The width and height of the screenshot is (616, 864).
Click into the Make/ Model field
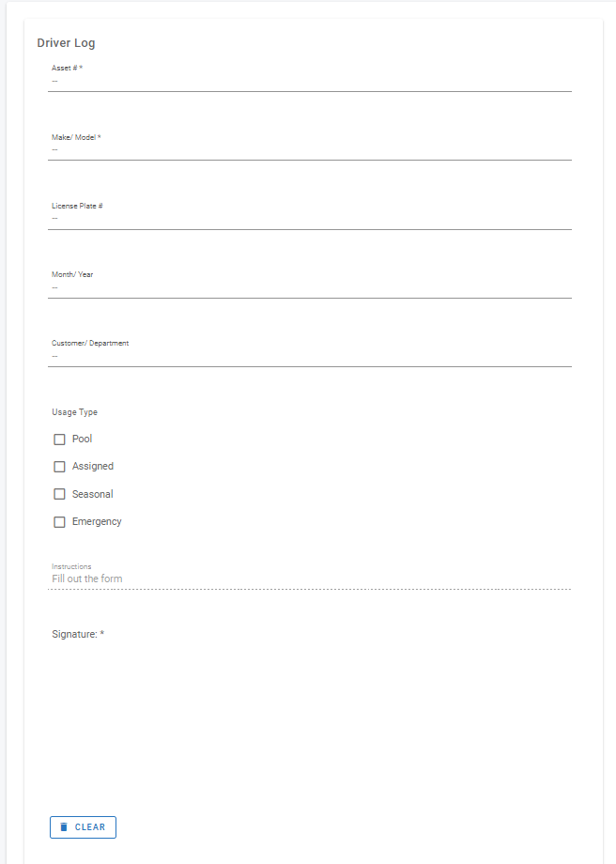(310, 150)
